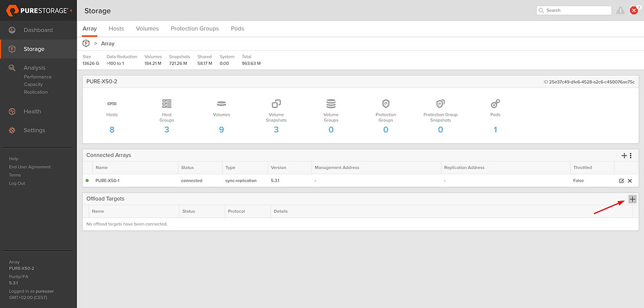
Task: Click the Settings gear icon
Action: coord(12,131)
